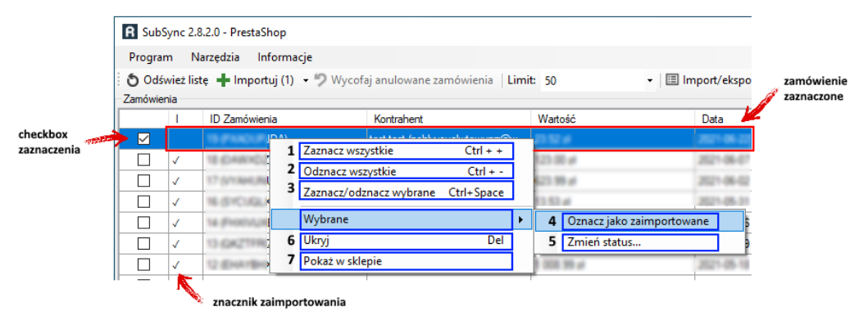Tick the checkbox for the order dated 2021-06-02
868x316 pixels.
coord(143,181)
